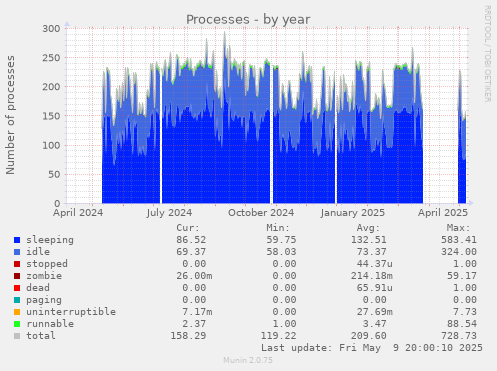This screenshot has width=497, height=371.
Task: Click the gray total legend swatch
Action: 17,336
